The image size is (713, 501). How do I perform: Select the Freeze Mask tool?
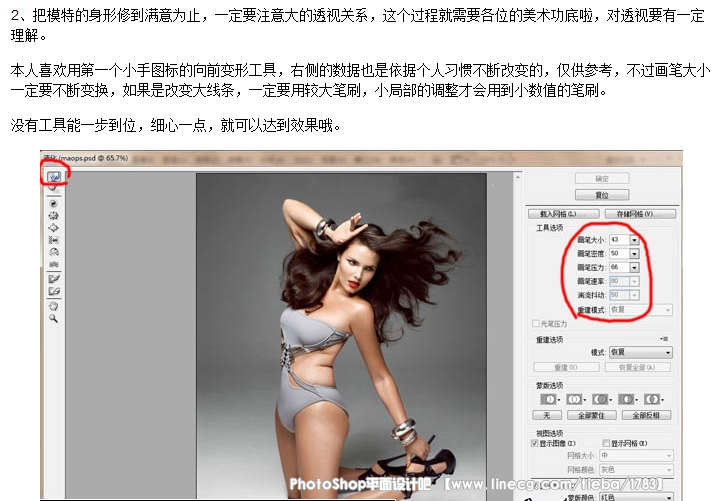(53, 278)
